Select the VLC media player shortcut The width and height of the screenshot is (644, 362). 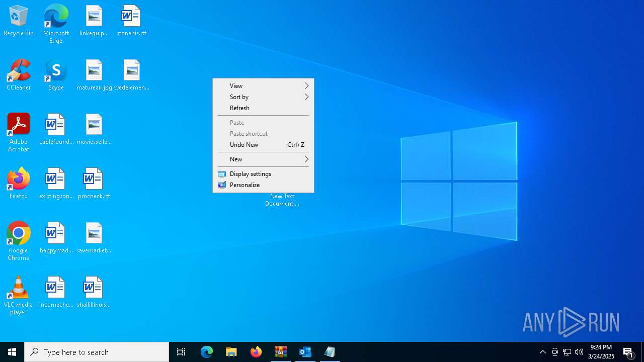click(19, 296)
